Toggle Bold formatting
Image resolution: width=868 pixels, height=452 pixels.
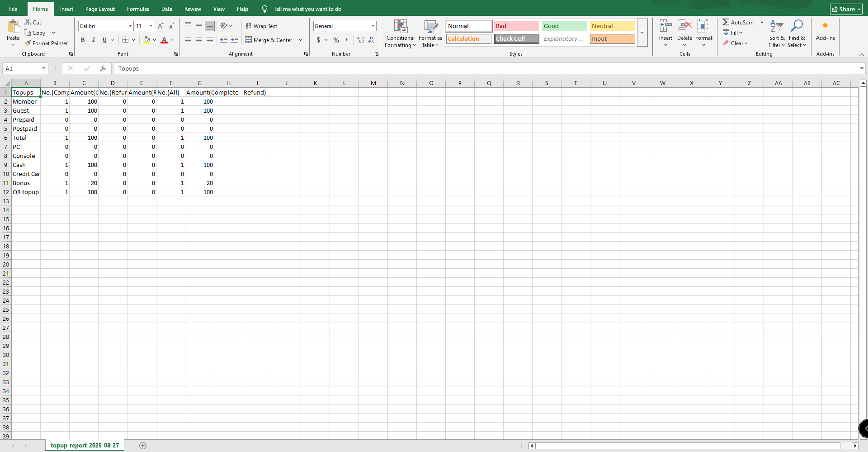click(x=83, y=40)
